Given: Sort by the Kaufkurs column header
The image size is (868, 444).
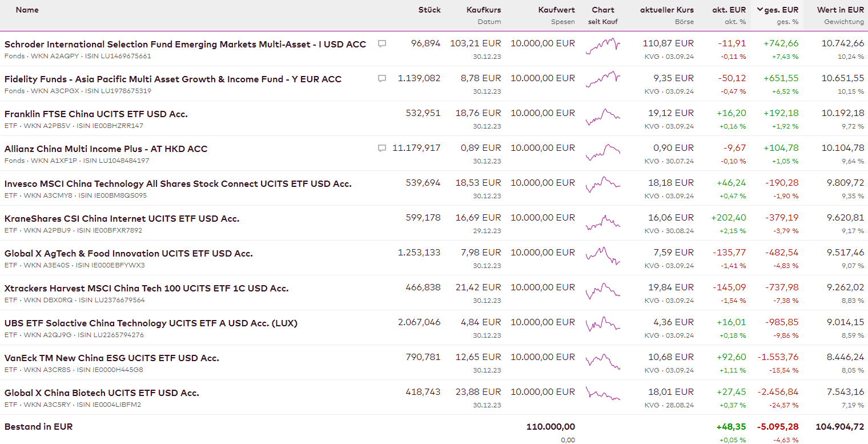Looking at the screenshot, I should click(x=484, y=10).
